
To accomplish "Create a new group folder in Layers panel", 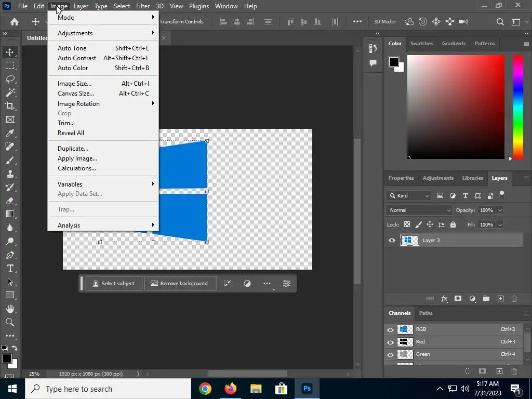I will (486, 299).
